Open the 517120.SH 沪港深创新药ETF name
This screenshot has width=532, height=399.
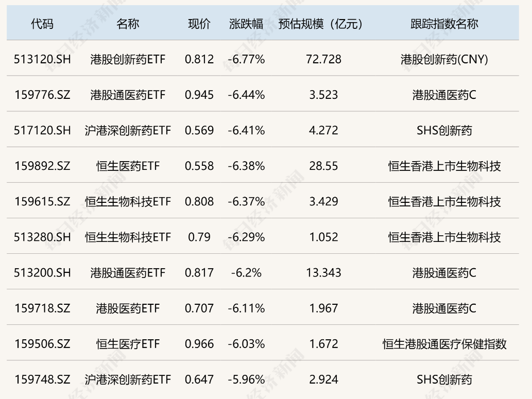[x=128, y=130]
